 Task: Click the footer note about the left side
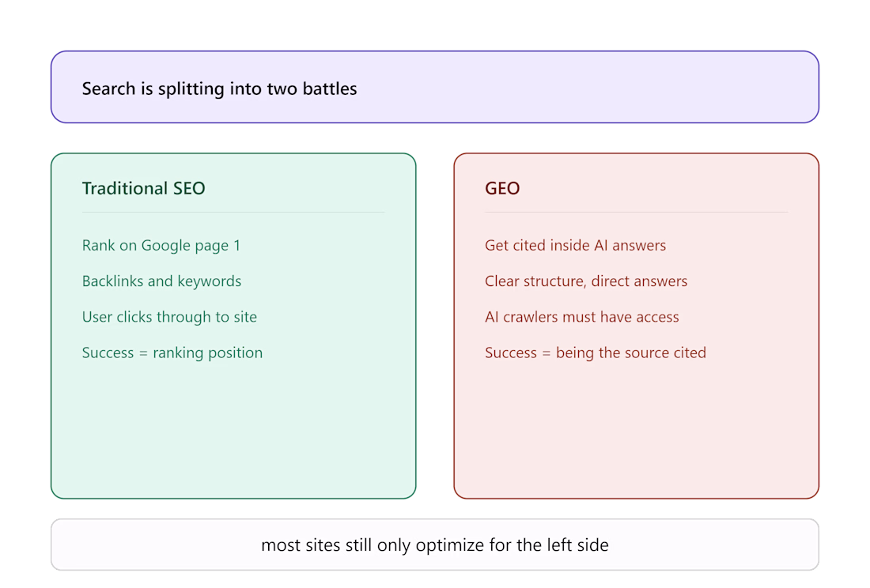pyautogui.click(x=435, y=545)
